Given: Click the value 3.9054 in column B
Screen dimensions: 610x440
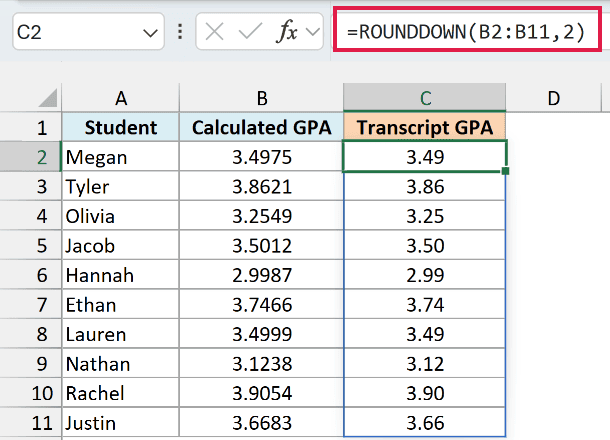Looking at the screenshot, I should [x=261, y=393].
